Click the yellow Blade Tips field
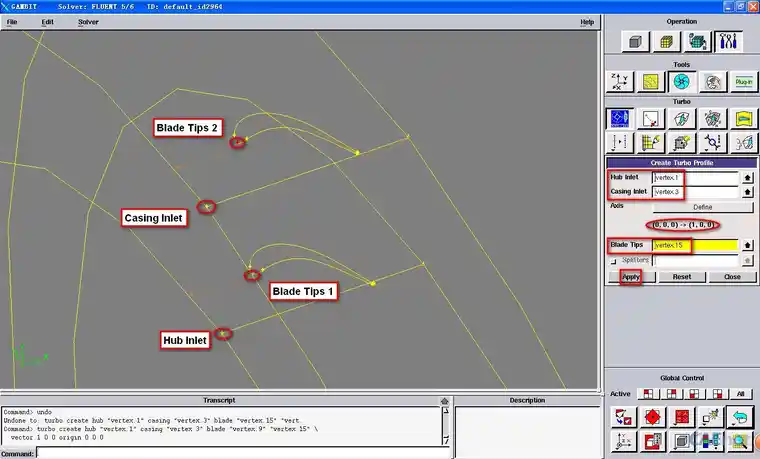The height and width of the screenshot is (459, 760). [x=695, y=245]
